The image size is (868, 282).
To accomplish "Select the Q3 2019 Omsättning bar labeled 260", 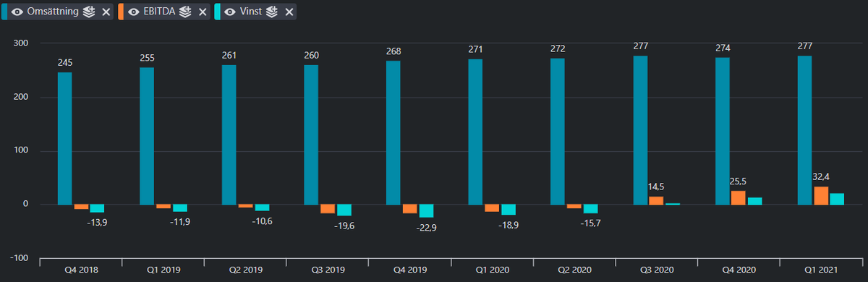I will pyautogui.click(x=311, y=134).
